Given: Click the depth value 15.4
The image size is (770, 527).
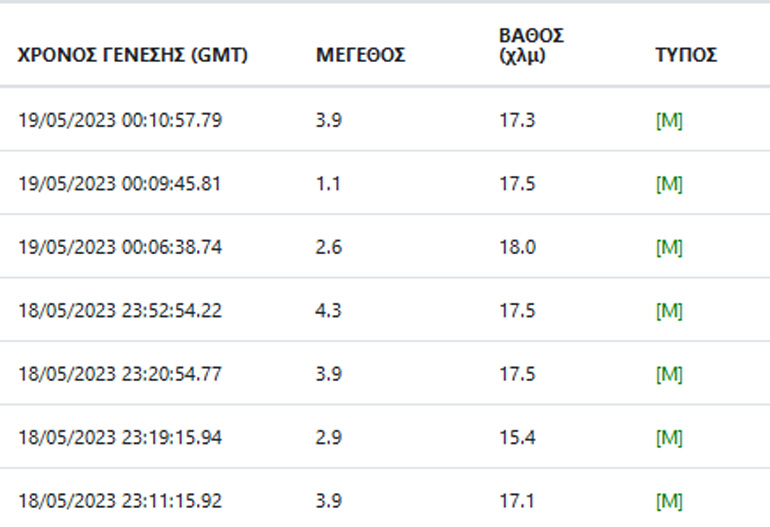Looking at the screenshot, I should point(517,437).
